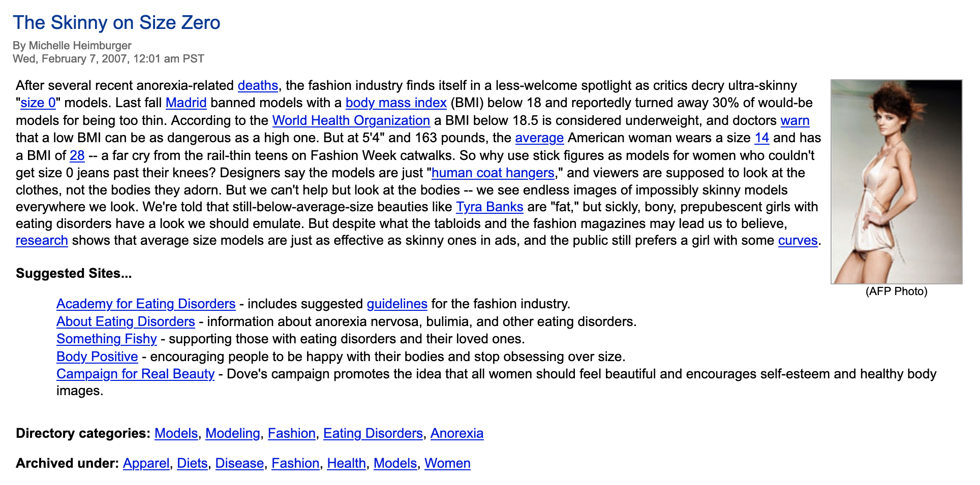Viewport: 980px width, 485px height.
Task: Open Campaign for Real Beauty link
Action: click(135, 374)
